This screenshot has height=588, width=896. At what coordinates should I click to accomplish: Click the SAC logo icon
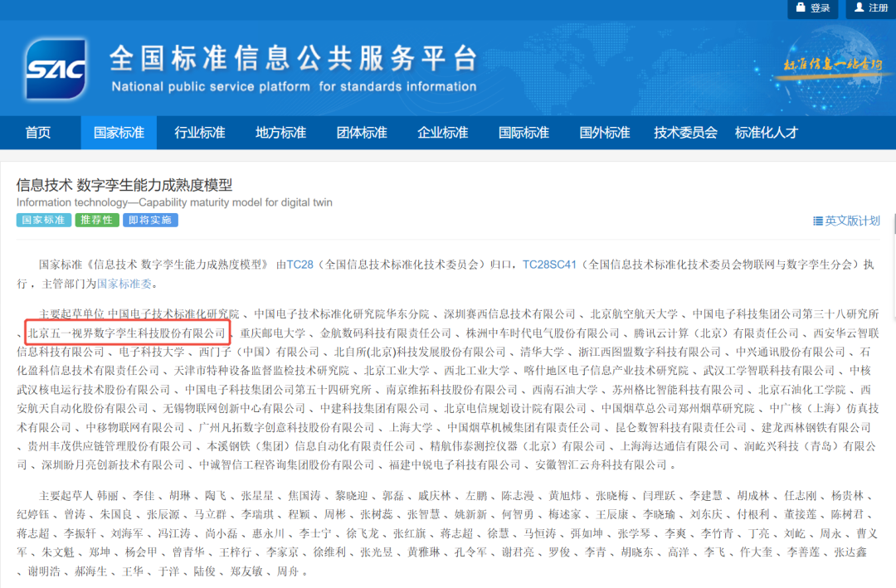click(x=56, y=69)
